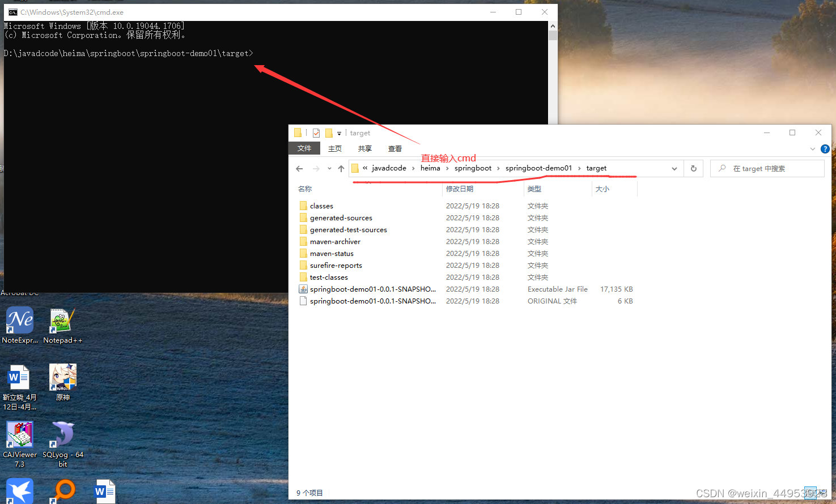
Task: Navigate to javadcode breadcrumb
Action: (389, 168)
